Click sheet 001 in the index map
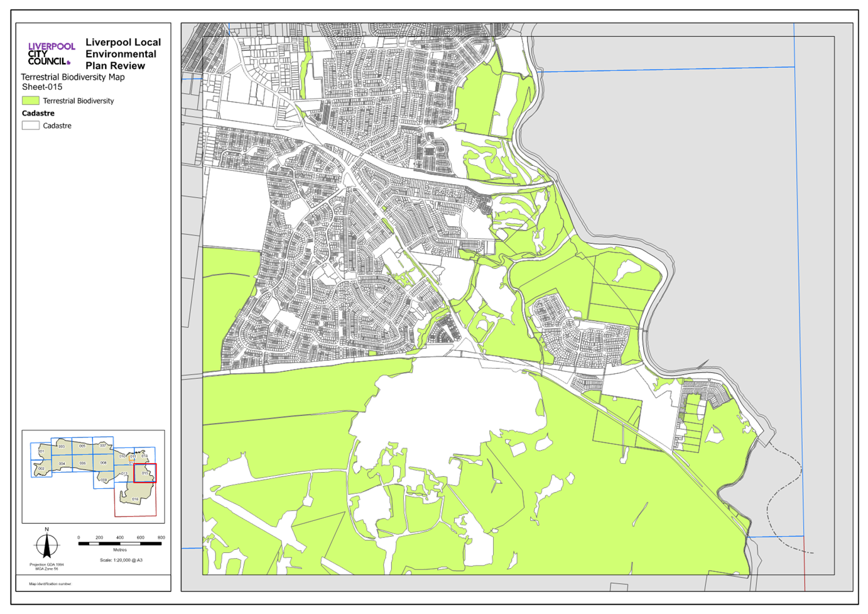This screenshot has width=868, height=614. click(41, 451)
